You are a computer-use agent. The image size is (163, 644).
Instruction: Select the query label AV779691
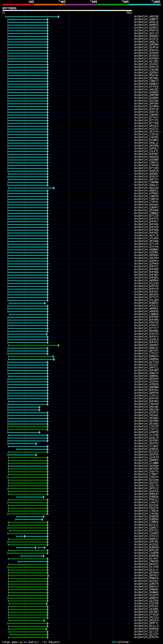pos(9,8)
